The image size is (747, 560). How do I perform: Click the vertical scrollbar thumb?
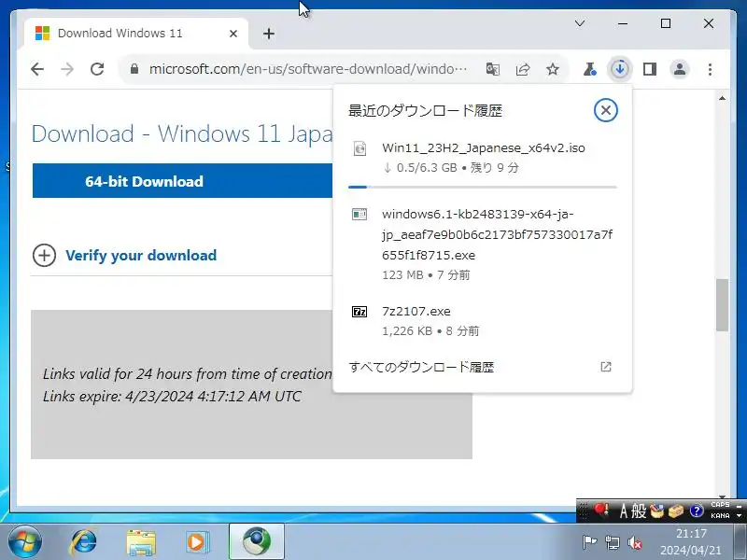coord(722,305)
